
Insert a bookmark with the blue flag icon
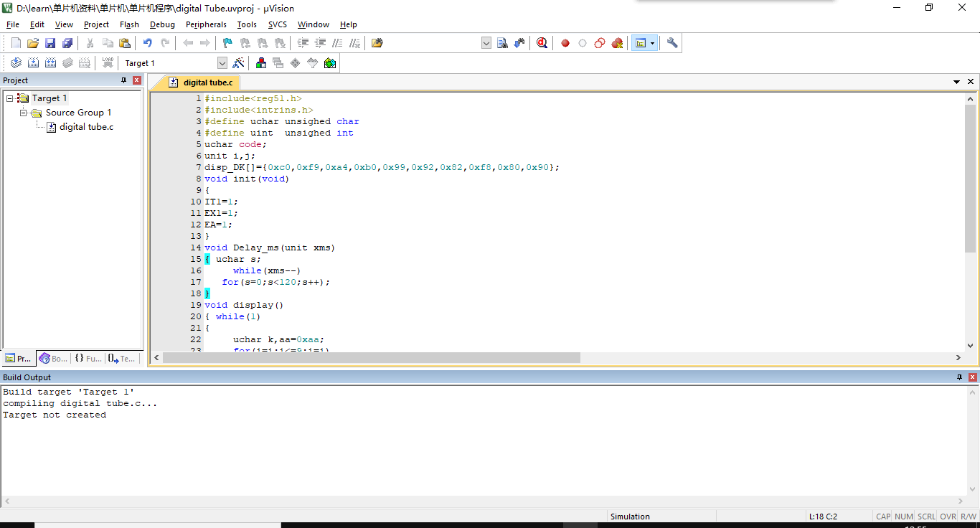tap(227, 43)
